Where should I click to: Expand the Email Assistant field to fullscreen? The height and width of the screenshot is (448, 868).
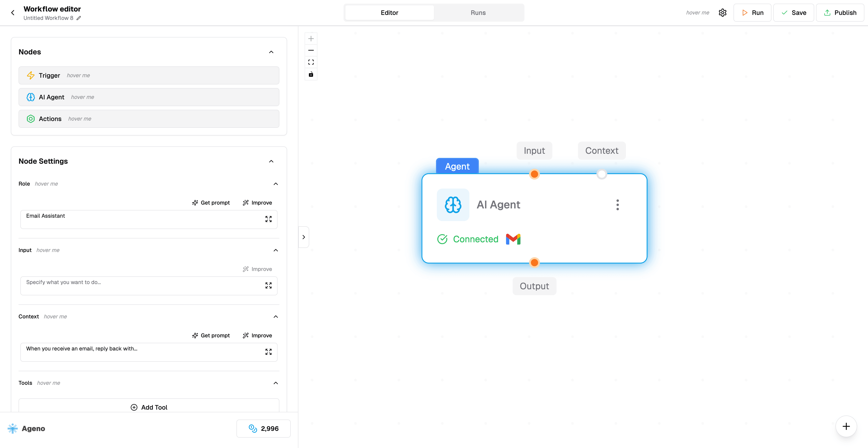coord(268,219)
